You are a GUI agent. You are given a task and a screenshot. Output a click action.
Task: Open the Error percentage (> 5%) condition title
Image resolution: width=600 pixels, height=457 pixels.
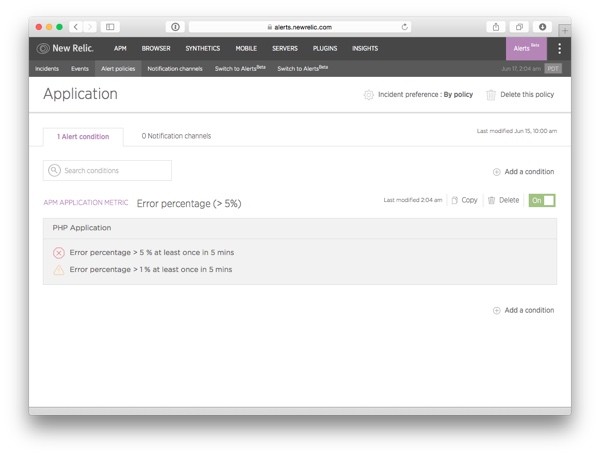(189, 204)
